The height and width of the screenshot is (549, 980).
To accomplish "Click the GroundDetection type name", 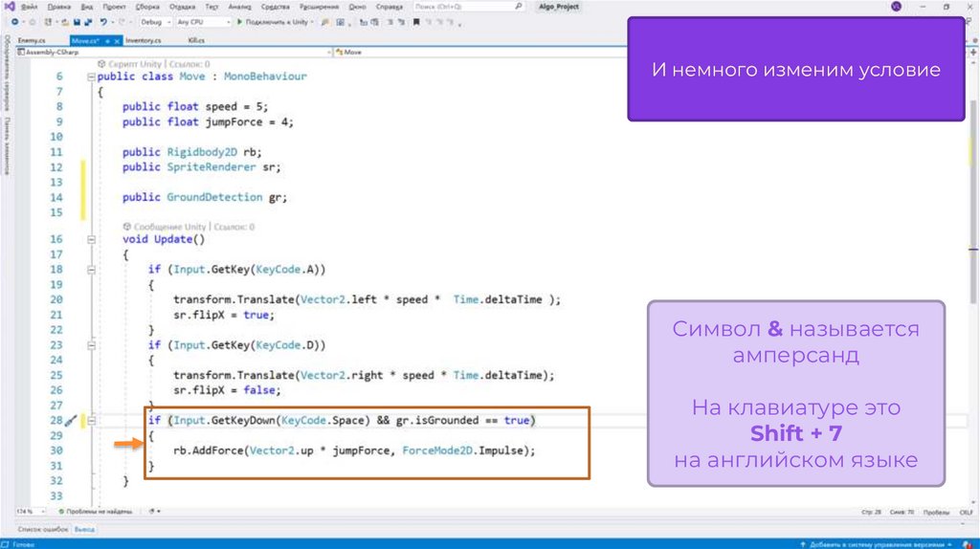I will point(214,197).
